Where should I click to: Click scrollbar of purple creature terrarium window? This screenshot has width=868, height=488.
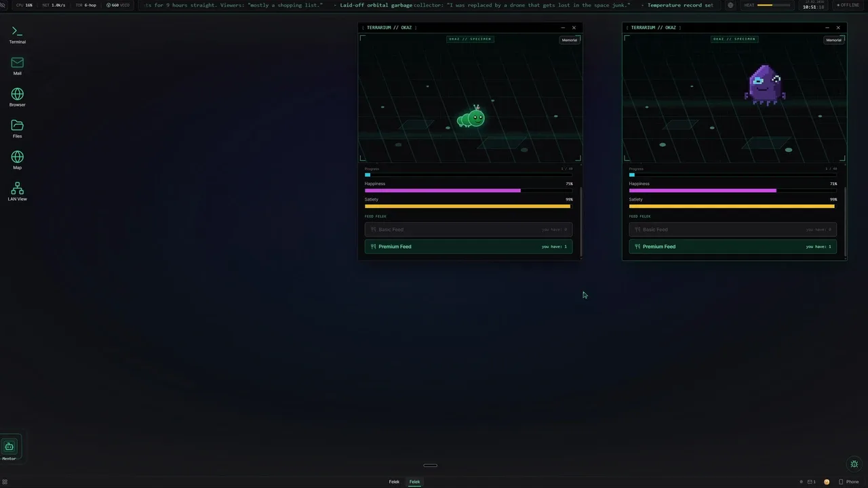tap(845, 222)
